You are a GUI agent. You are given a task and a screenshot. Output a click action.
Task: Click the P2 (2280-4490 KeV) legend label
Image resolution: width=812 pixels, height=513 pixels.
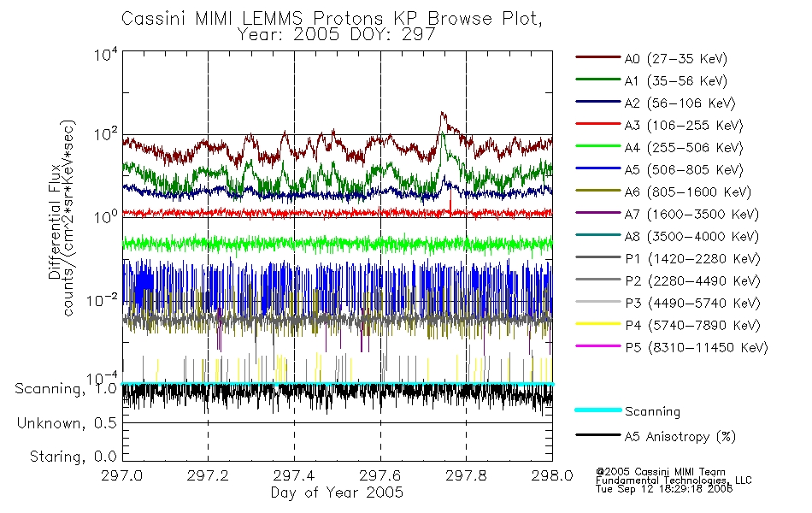pyautogui.click(x=692, y=281)
